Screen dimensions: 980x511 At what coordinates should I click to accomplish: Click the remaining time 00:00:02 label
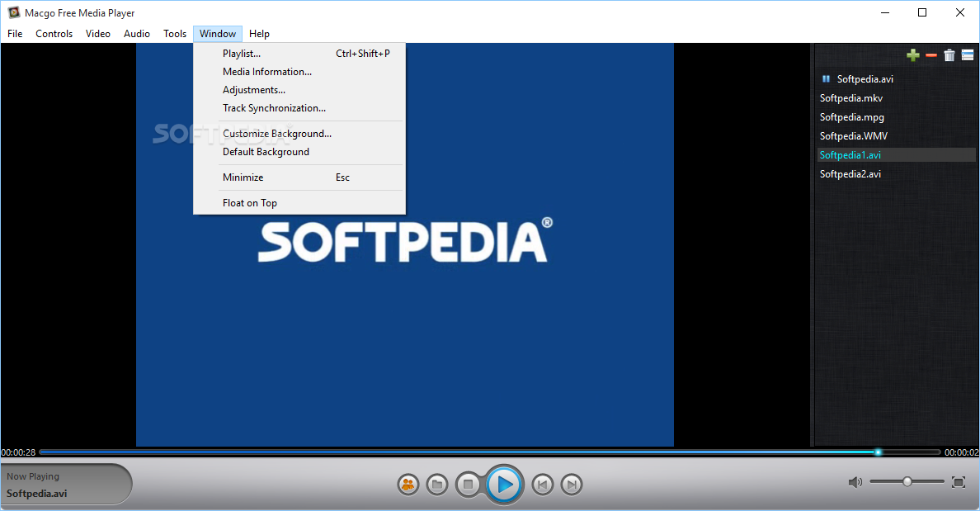coord(961,452)
